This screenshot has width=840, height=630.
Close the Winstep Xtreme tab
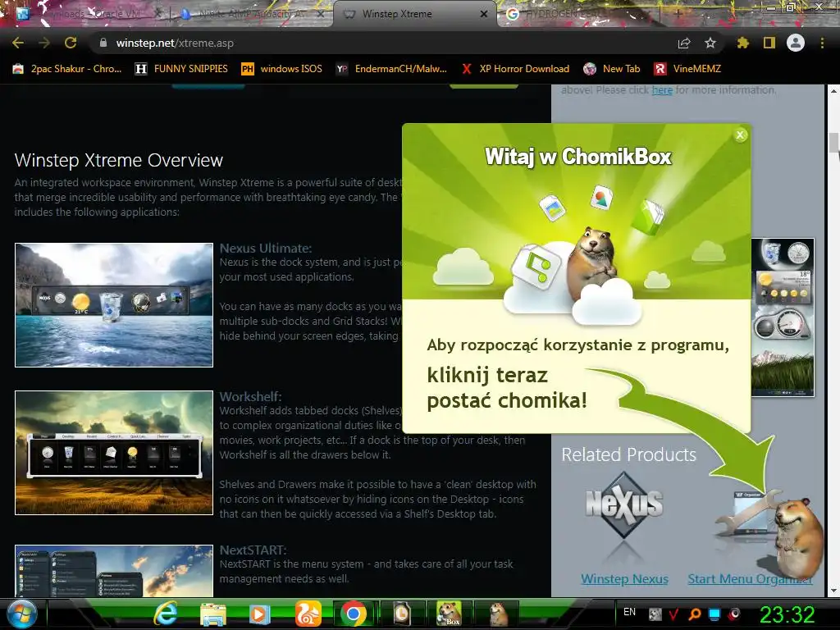(484, 14)
